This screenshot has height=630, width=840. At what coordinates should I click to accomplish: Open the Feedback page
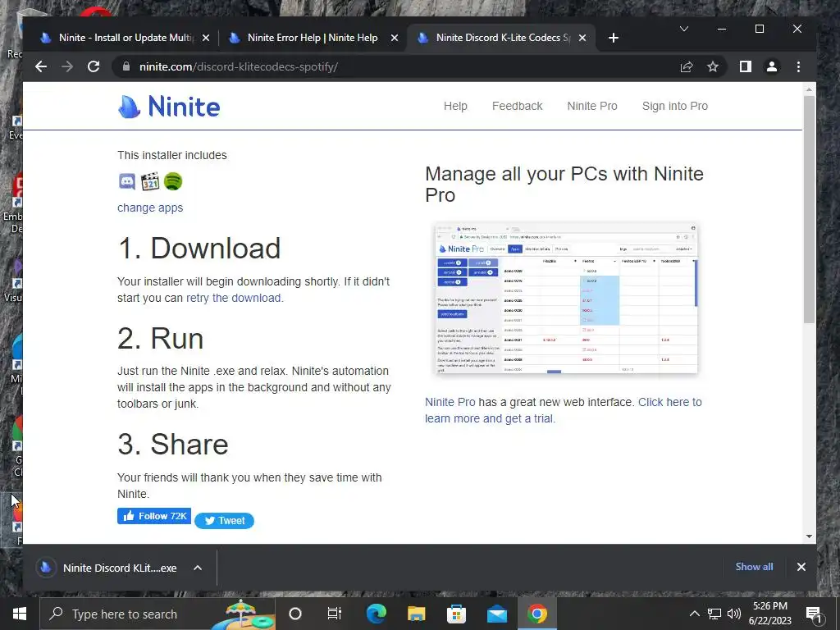coord(517,106)
